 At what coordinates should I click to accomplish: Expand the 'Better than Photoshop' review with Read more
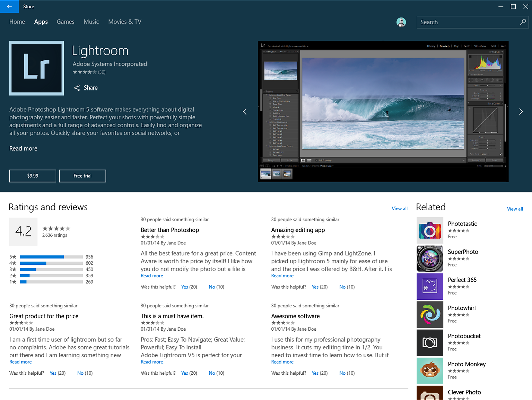[152, 276]
